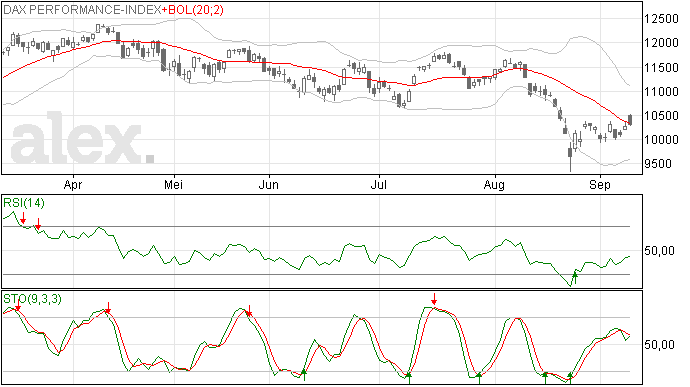
Task: Click the 12000 price axis value
Action: (661, 43)
